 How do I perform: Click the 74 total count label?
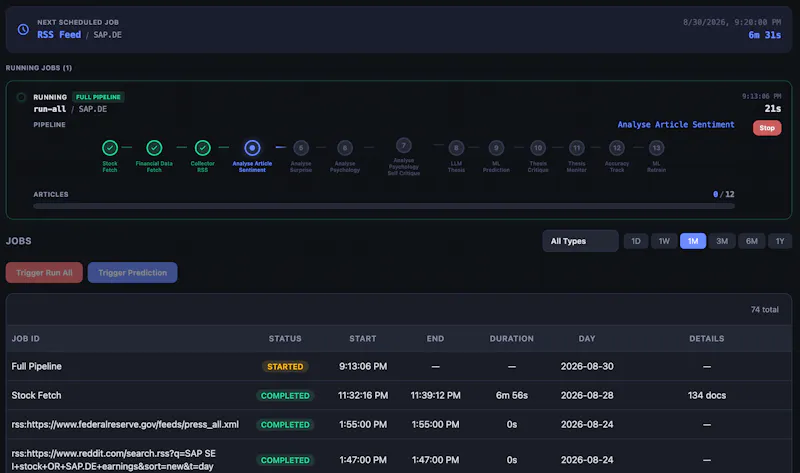pos(764,310)
